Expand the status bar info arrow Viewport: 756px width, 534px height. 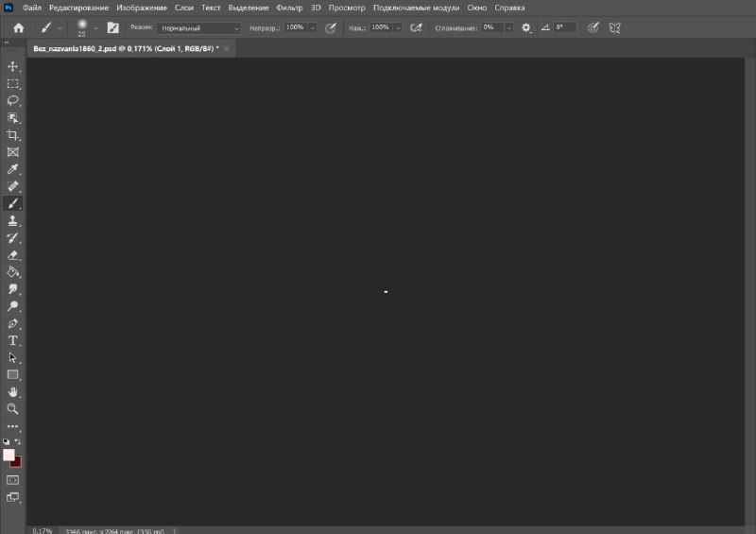174,530
